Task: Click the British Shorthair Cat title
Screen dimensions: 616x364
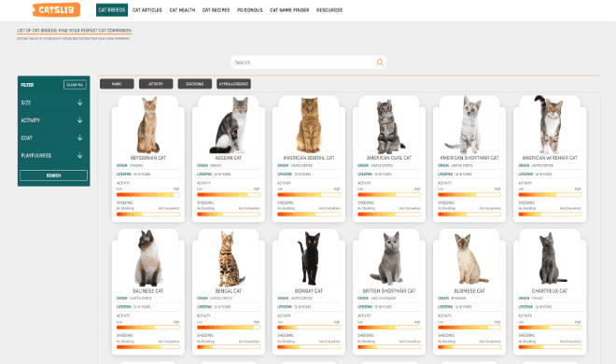Action: click(389, 291)
